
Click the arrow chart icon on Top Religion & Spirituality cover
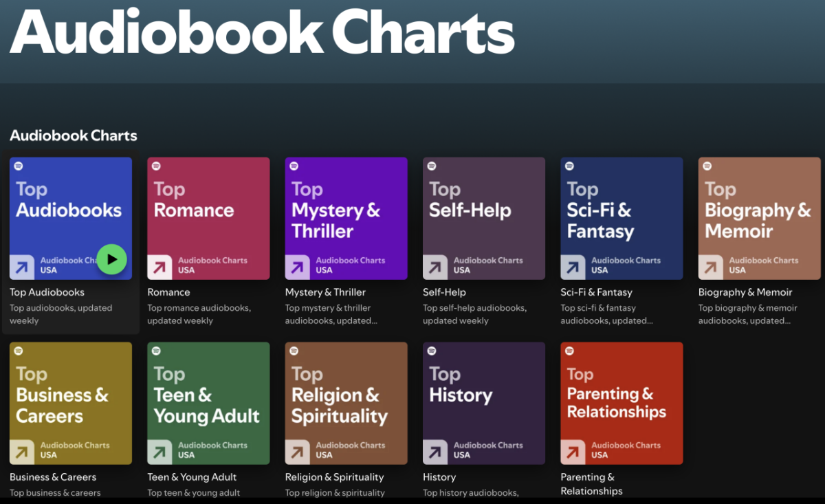(x=297, y=452)
